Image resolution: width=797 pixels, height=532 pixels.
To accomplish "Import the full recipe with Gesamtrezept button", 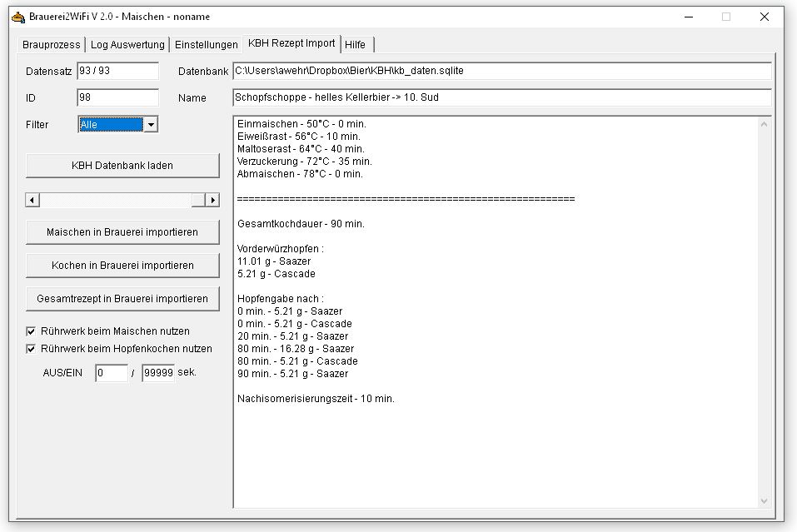I will click(122, 299).
